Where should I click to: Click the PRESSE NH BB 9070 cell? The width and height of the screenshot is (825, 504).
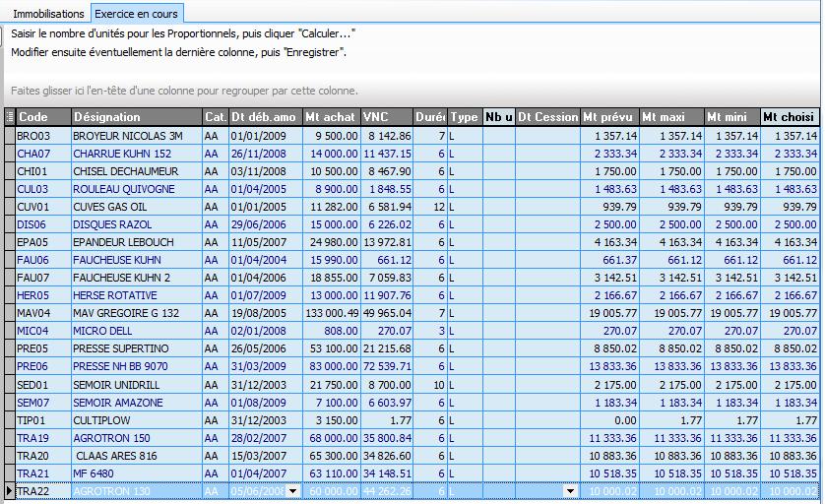click(136, 366)
